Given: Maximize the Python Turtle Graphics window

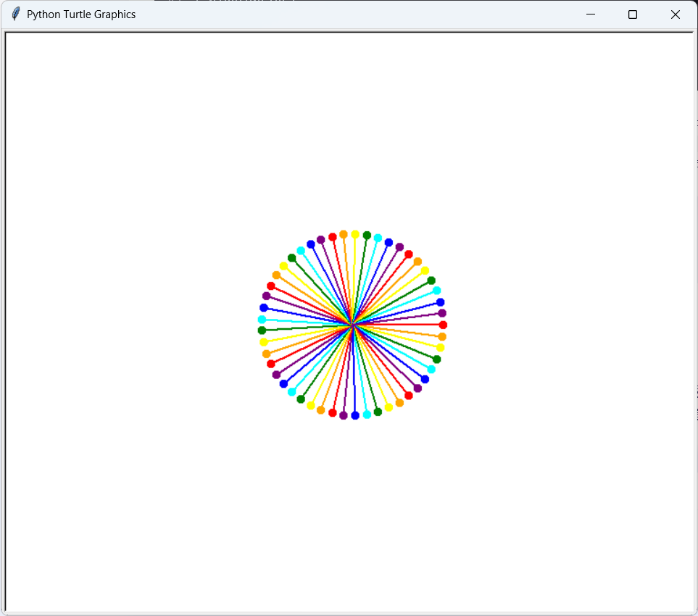Looking at the screenshot, I should click(633, 14).
